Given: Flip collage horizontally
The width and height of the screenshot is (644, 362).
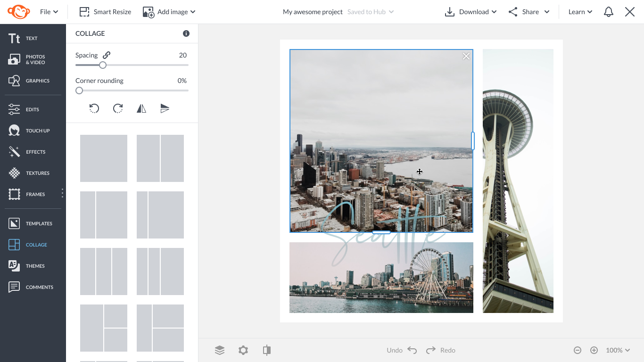Looking at the screenshot, I should pyautogui.click(x=141, y=109).
